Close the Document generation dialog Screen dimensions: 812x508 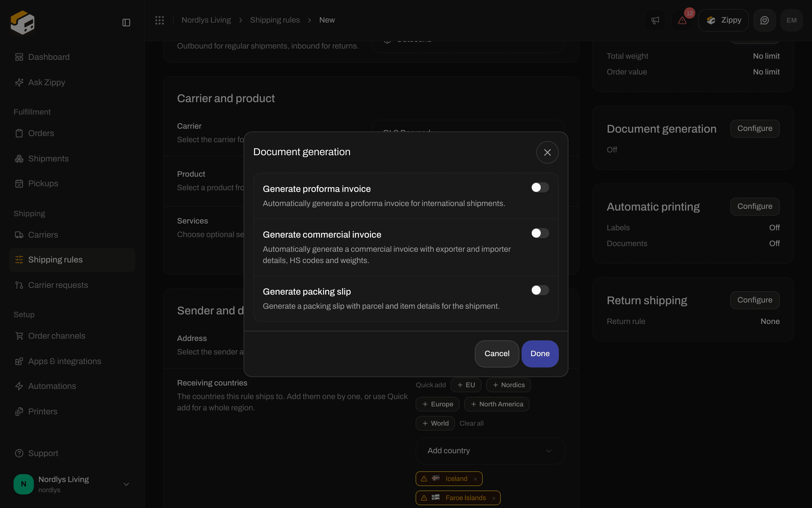pos(547,152)
